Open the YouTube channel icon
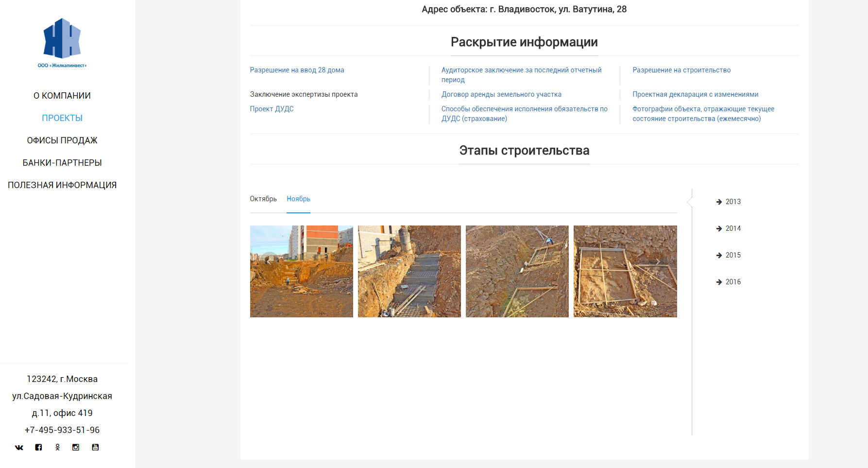The height and width of the screenshot is (468, 868). click(95, 448)
